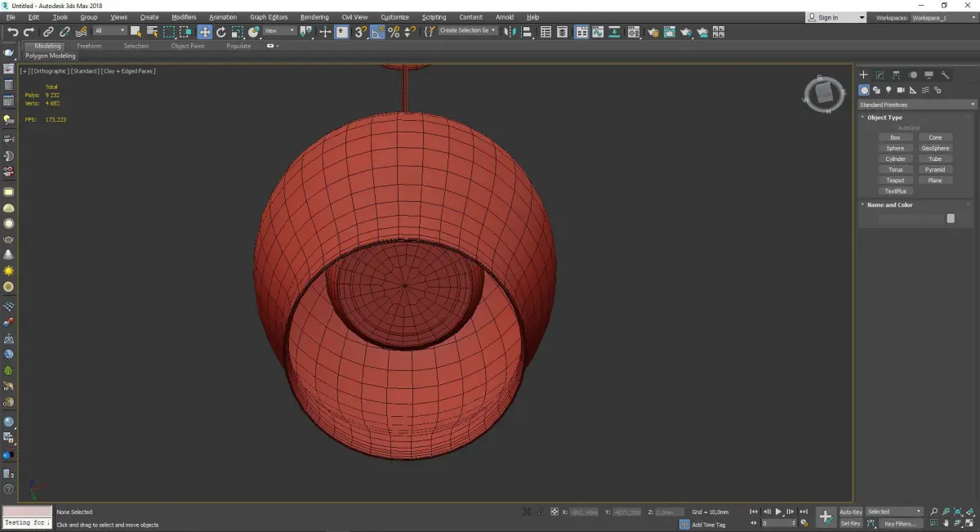980x532 pixels.
Task: Collapse the Object Type rollout
Action: point(884,118)
